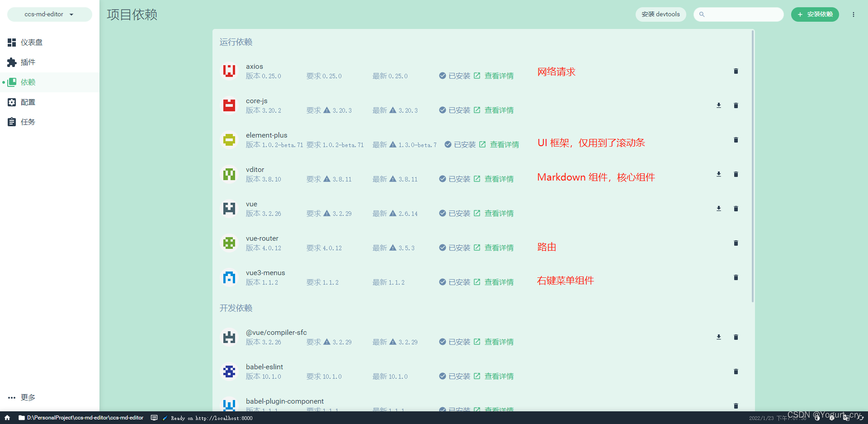Open the 任务 tasks sidebar icon
The width and height of the screenshot is (868, 424).
(x=28, y=121)
